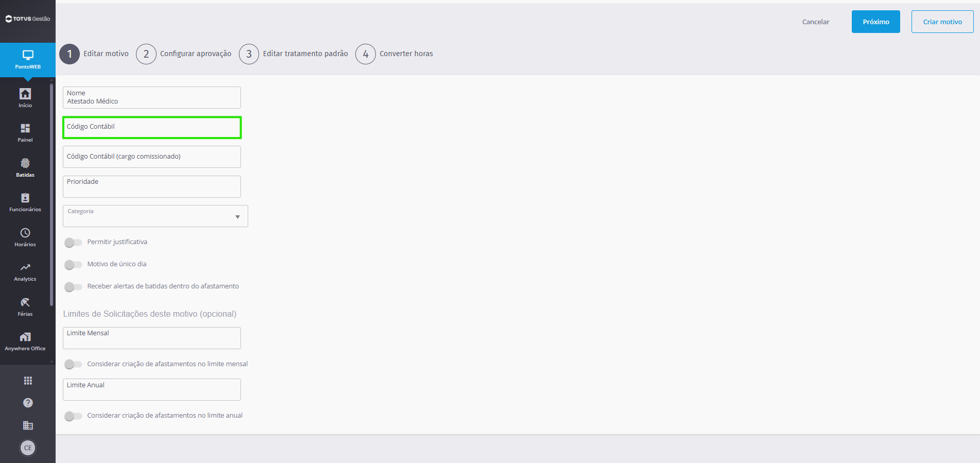The image size is (980, 463).
Task: Click the Nome field with Atestado Médico
Action: point(152,97)
